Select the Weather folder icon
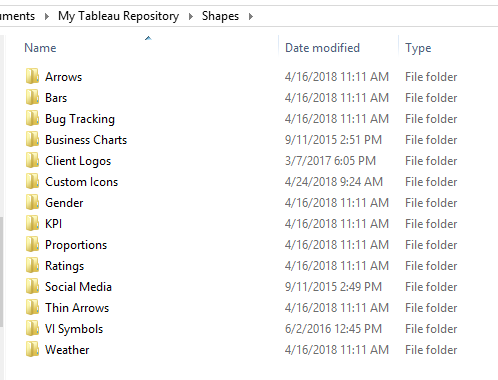 pos(32,349)
